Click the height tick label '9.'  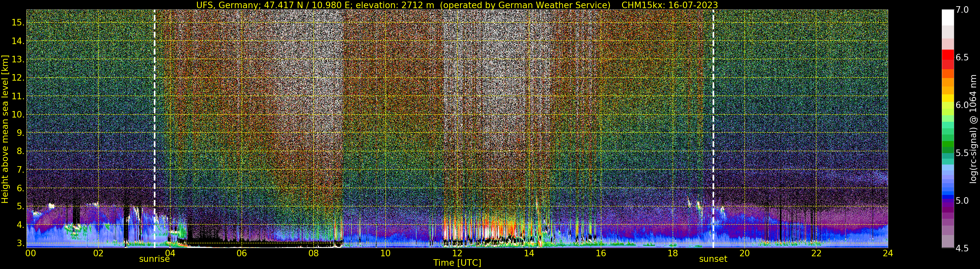[20, 133]
